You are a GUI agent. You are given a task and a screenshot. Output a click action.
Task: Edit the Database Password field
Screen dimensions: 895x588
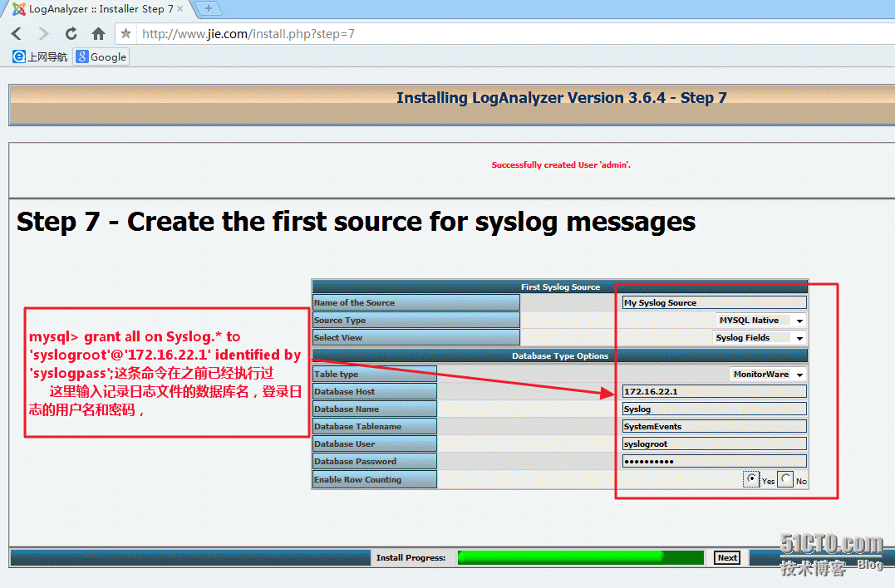[714, 461]
